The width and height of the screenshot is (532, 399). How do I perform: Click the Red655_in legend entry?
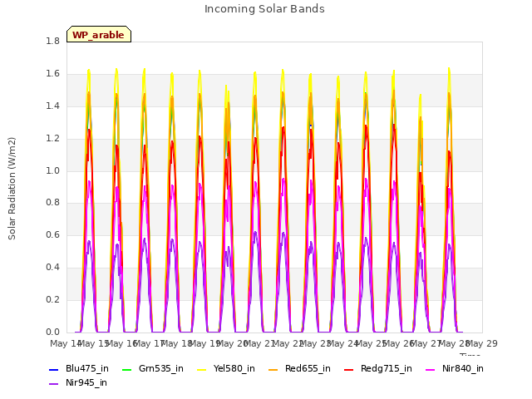(299, 368)
